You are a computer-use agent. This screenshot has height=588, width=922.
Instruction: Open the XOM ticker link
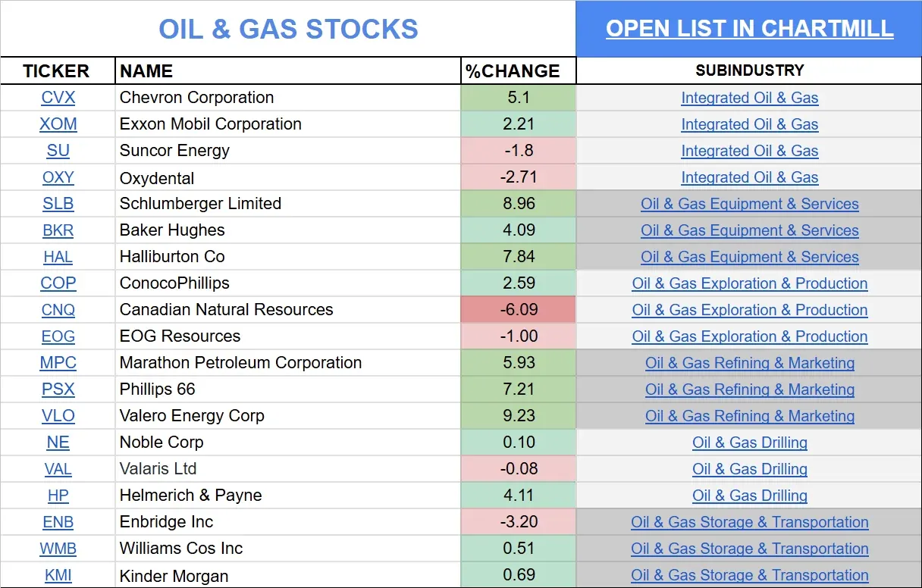(x=58, y=124)
